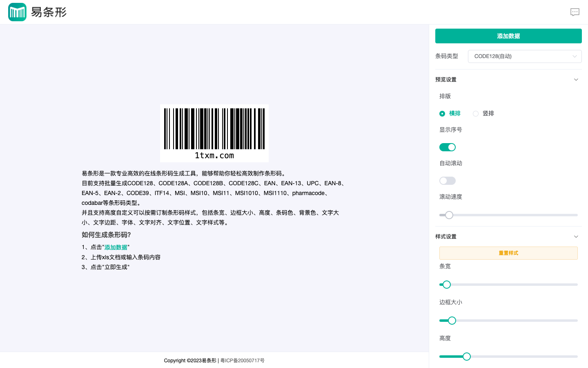
Task: Click the 易条形 site title text
Action: click(x=49, y=12)
